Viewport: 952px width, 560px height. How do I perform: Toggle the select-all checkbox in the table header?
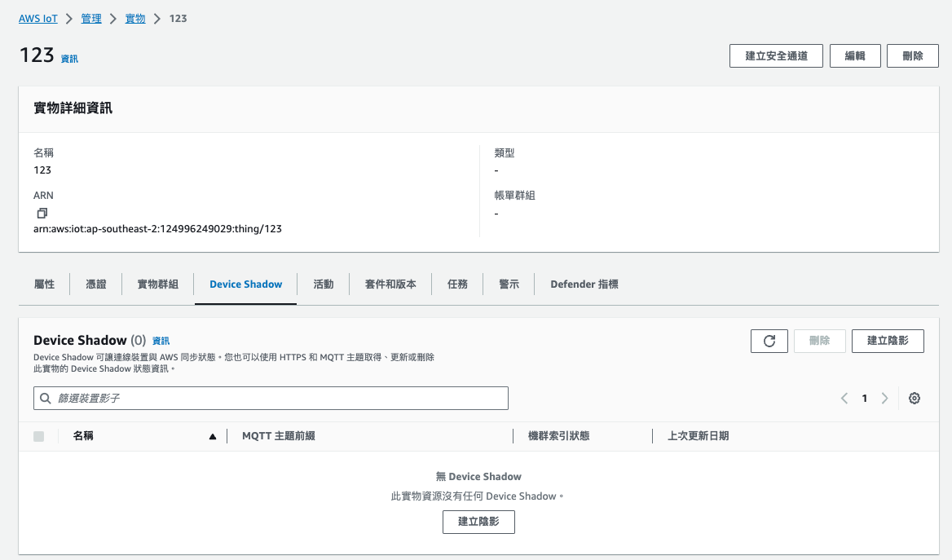(38, 436)
